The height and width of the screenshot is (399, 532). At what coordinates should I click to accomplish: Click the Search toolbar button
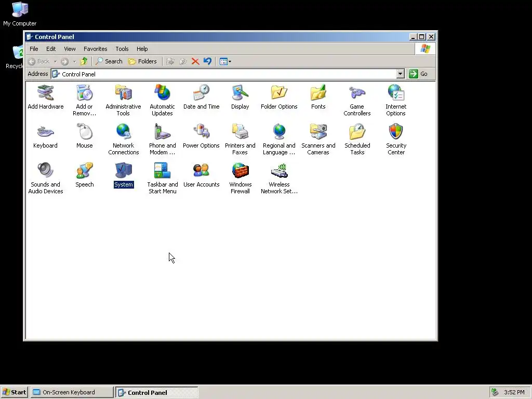[109, 61]
